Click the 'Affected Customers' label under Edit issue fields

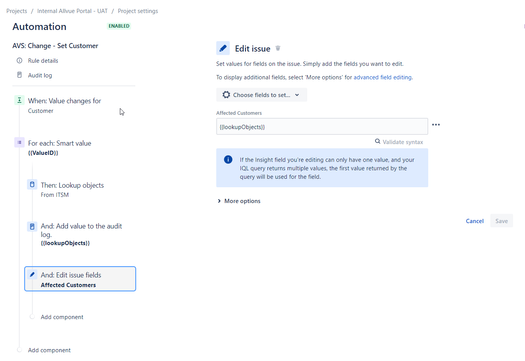(68, 285)
